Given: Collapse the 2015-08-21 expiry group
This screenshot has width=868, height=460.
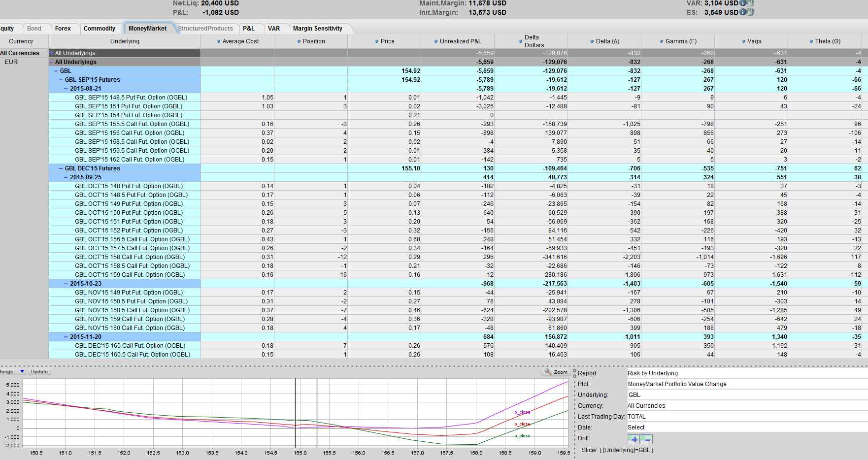Looking at the screenshot, I should point(66,89).
